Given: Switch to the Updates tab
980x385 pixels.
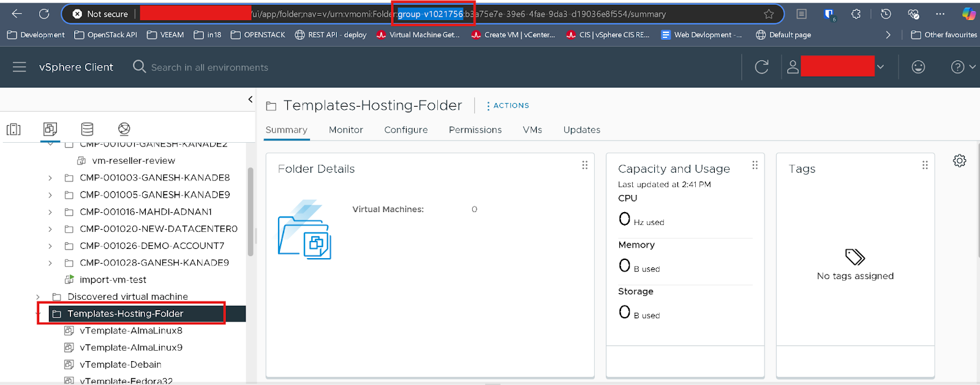Looking at the screenshot, I should coord(582,130).
